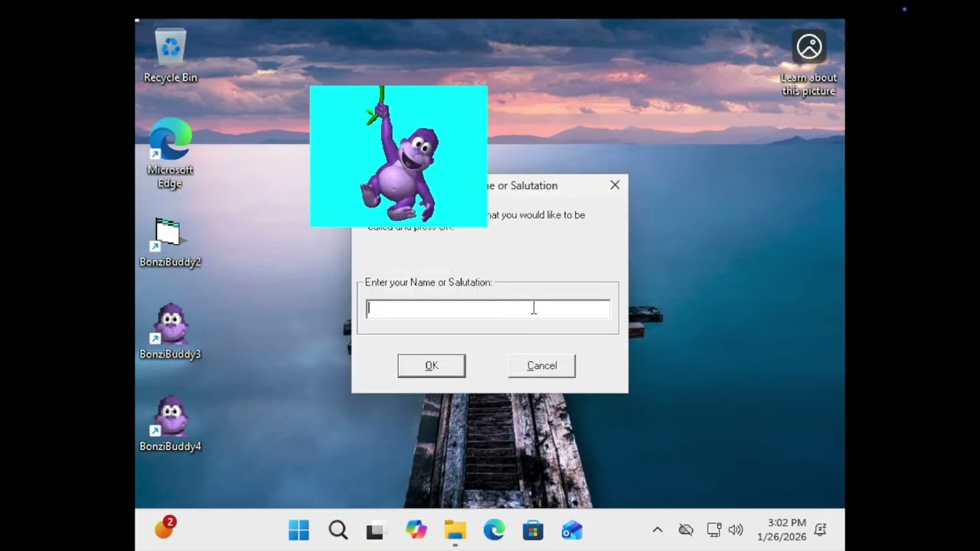The width and height of the screenshot is (980, 551).
Task: Dismiss the dialog with Cancel
Action: 541,366
